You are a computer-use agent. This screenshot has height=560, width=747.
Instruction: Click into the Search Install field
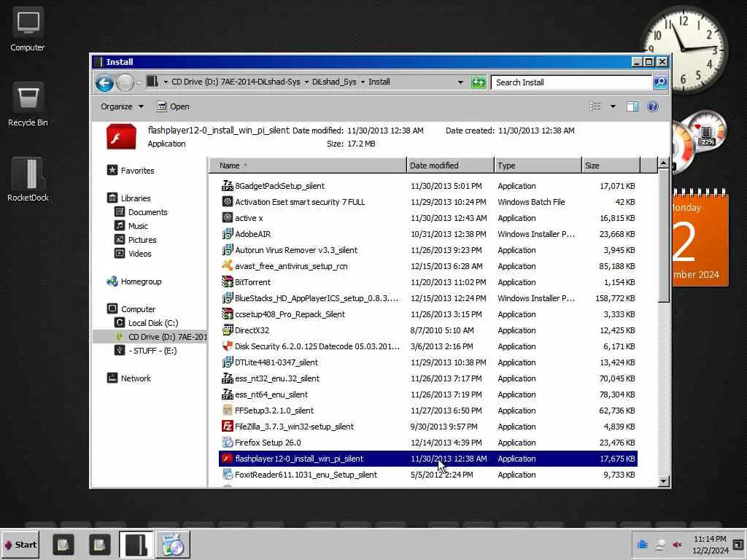point(570,82)
